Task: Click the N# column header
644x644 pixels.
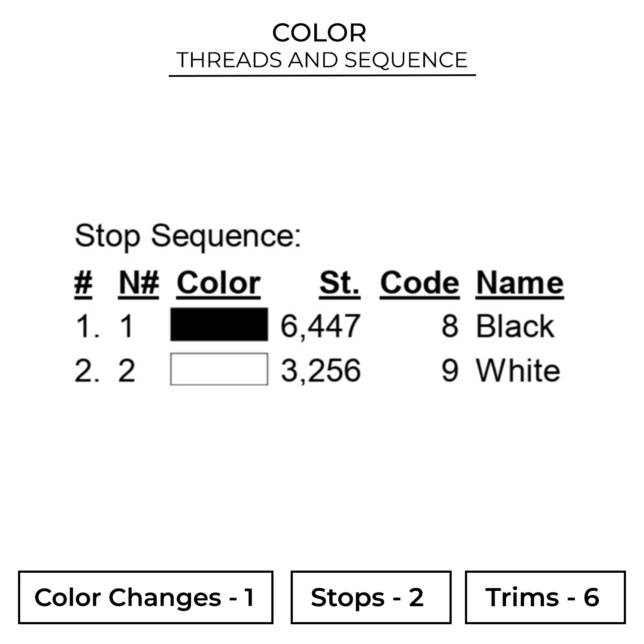Action: coord(139,283)
